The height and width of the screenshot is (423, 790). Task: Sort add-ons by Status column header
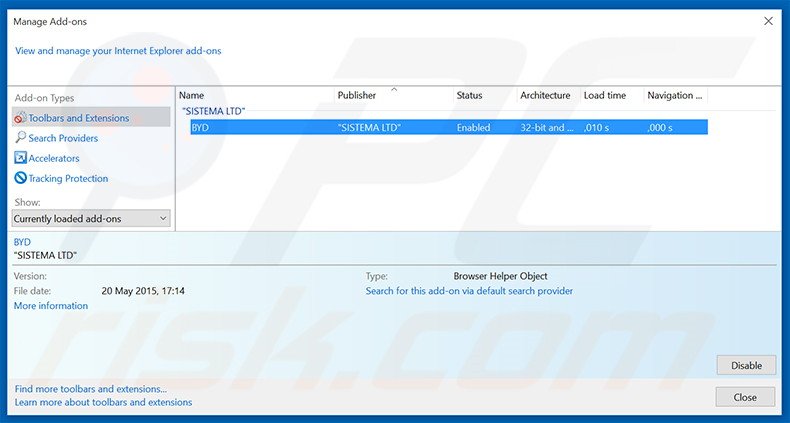pyautogui.click(x=469, y=96)
